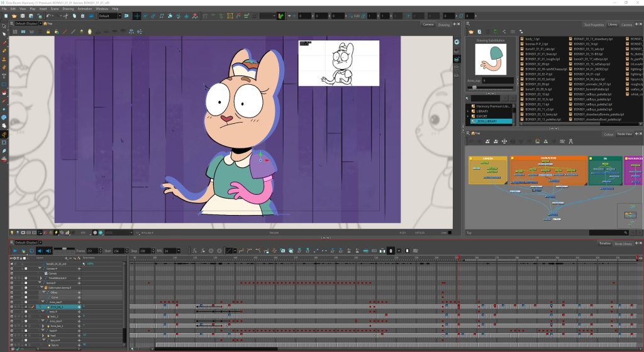Toggle enable checkbox of Arms_bot-P layer
Screen dimensions: 644x352
(x=11, y=321)
